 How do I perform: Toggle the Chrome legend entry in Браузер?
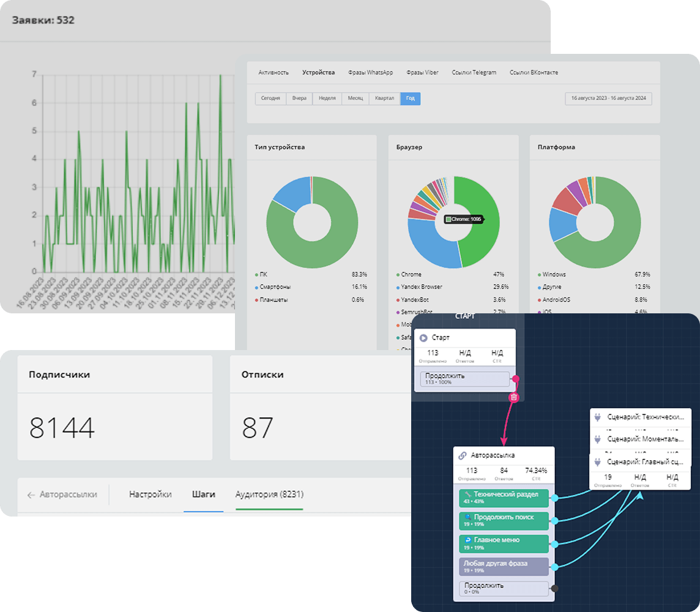point(411,275)
